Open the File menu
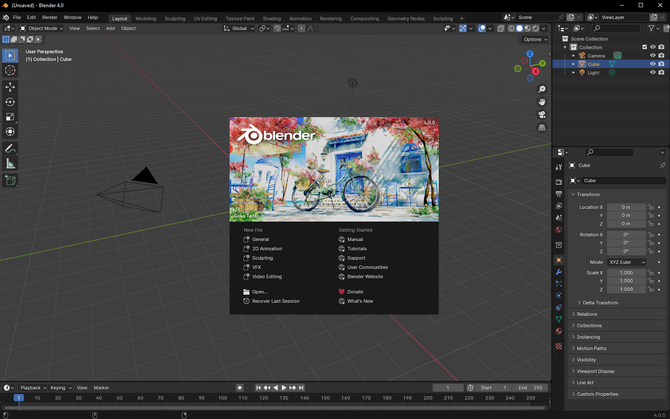 tap(17, 18)
